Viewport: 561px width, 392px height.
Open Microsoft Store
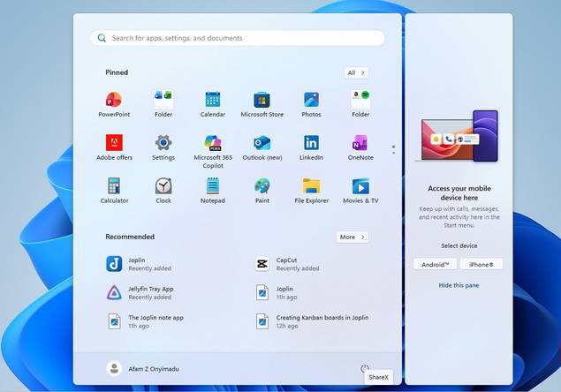click(262, 104)
